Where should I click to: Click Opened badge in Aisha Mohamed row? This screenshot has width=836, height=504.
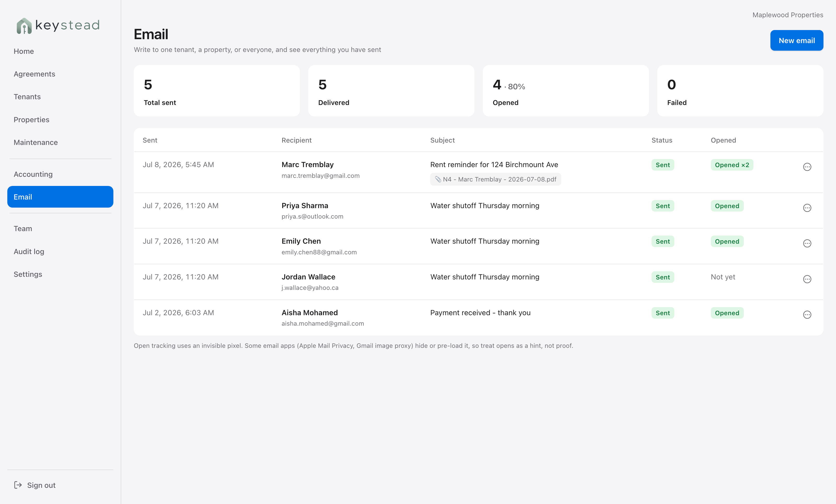click(727, 313)
